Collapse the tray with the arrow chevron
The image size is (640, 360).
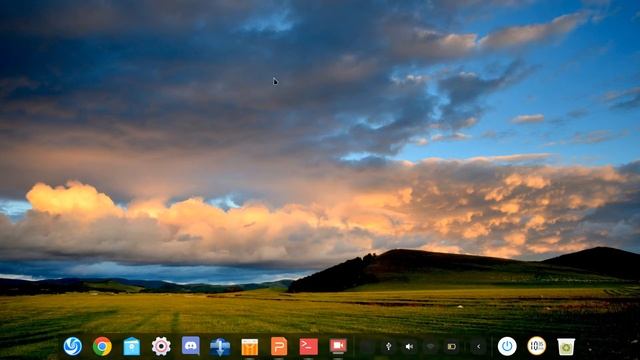(x=478, y=347)
